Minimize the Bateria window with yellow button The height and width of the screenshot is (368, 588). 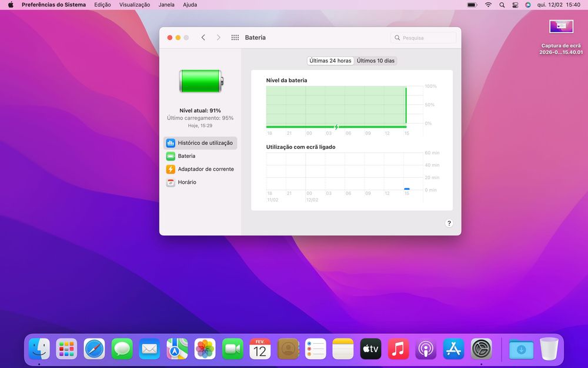point(178,38)
